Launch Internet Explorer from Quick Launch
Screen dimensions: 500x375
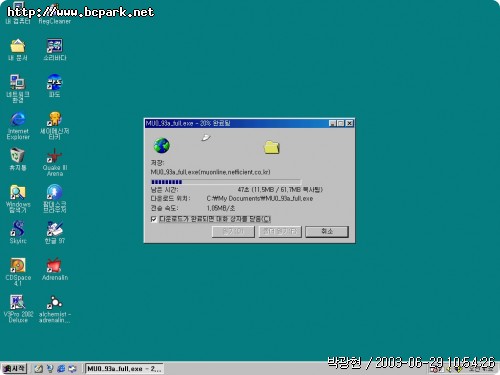[61, 369]
